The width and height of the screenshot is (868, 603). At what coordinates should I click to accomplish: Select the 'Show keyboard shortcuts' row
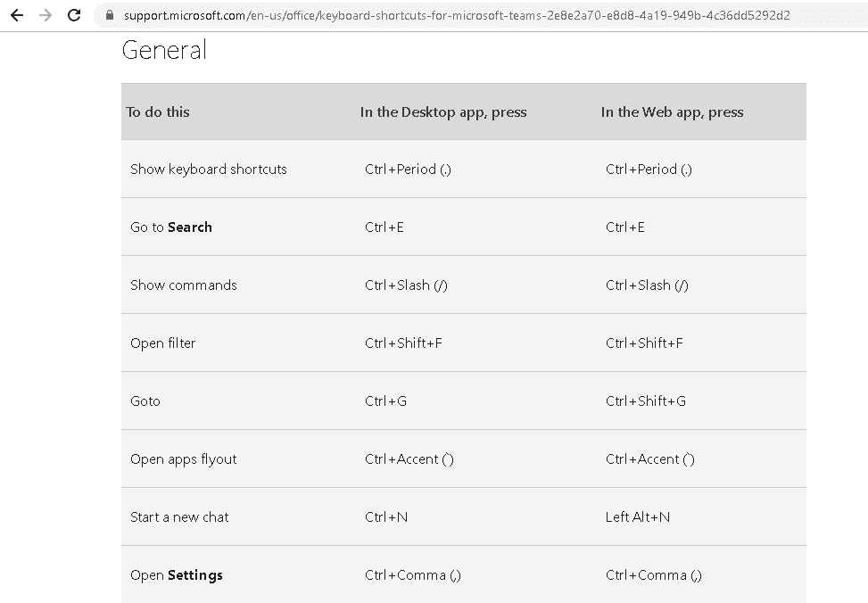click(209, 169)
